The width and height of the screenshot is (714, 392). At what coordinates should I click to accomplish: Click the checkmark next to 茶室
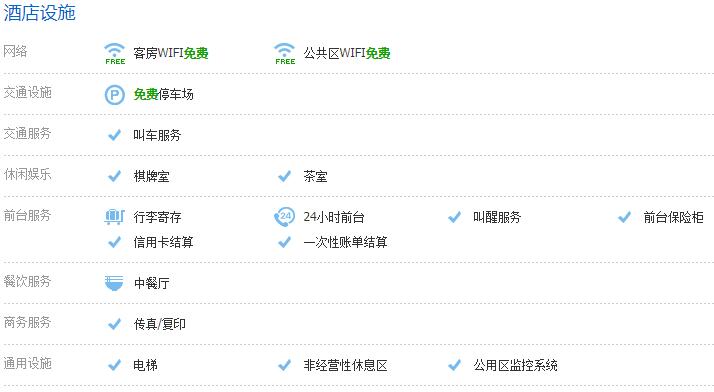tap(285, 176)
